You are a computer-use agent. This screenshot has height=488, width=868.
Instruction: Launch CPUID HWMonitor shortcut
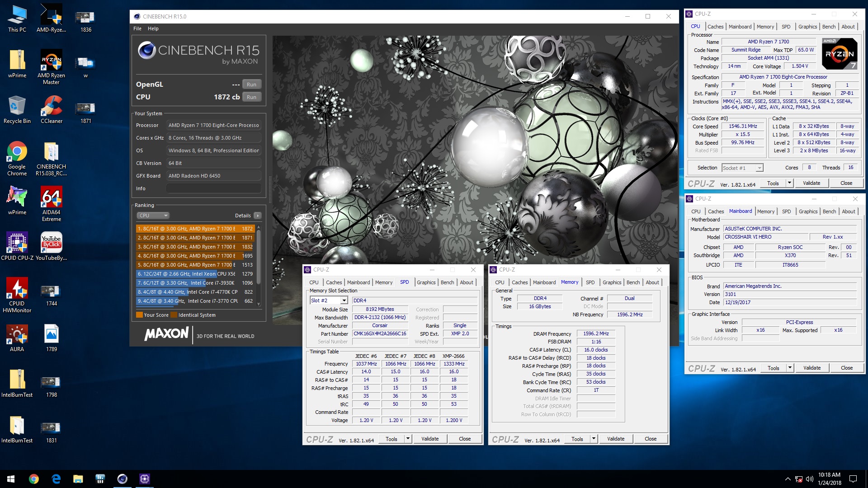pos(17,296)
